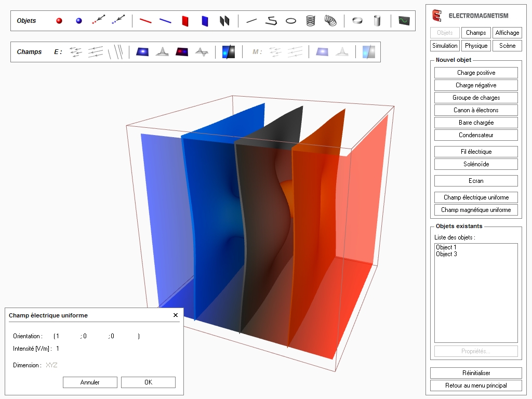
Task: Show electric potential 3D surface plot icon
Action: (163, 52)
